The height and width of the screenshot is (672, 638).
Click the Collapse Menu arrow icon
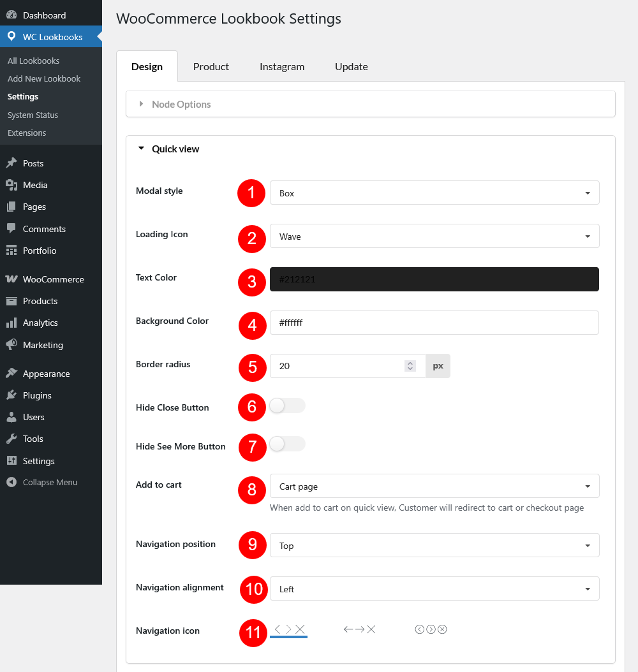click(x=11, y=482)
